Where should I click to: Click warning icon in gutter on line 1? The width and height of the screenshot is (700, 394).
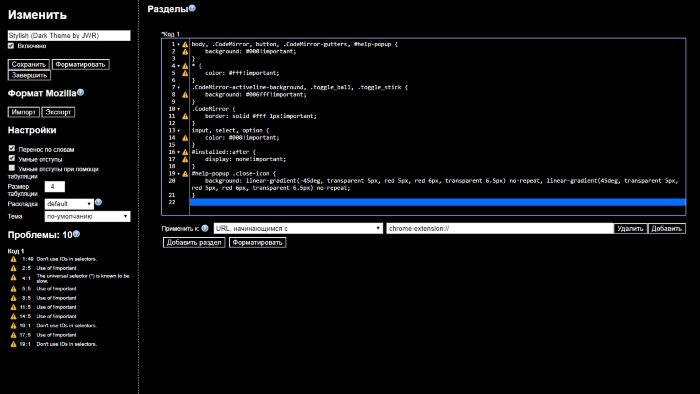click(x=185, y=45)
